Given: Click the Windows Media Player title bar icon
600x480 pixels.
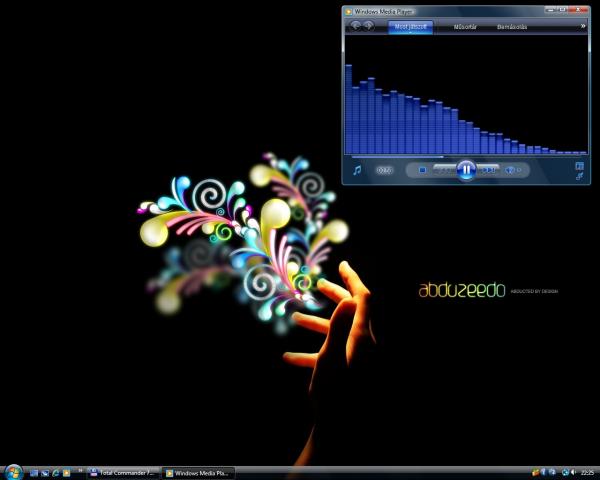Looking at the screenshot, I should click(348, 11).
